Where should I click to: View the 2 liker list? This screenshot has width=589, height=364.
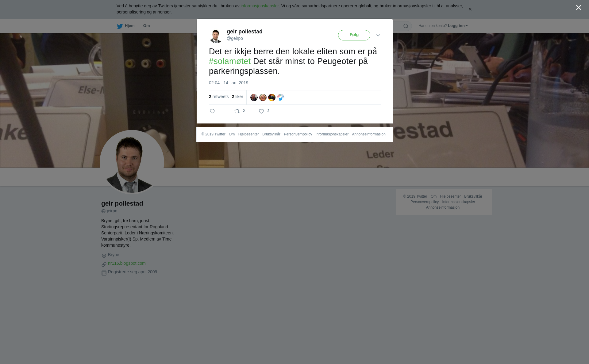(237, 97)
